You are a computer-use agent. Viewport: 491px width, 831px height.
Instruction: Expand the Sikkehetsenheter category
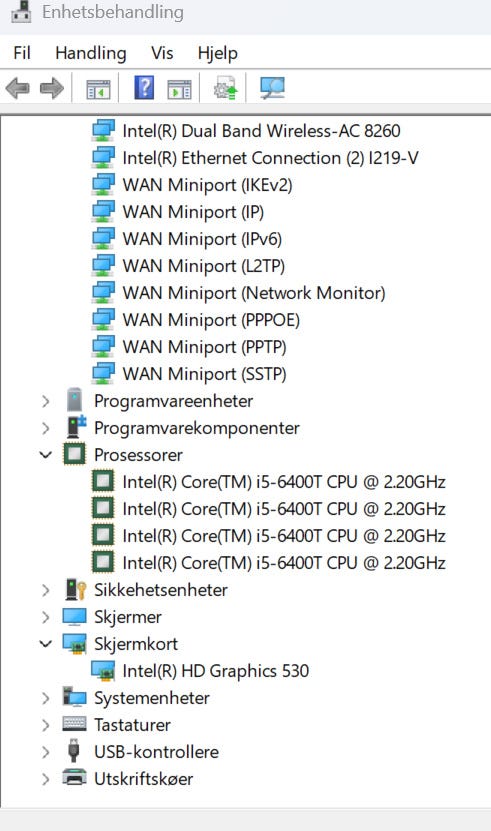46,590
